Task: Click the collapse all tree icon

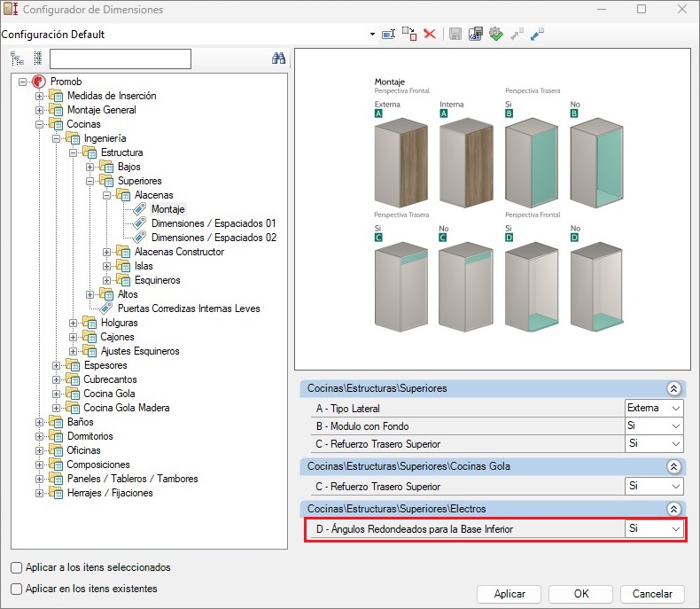Action: (37, 59)
